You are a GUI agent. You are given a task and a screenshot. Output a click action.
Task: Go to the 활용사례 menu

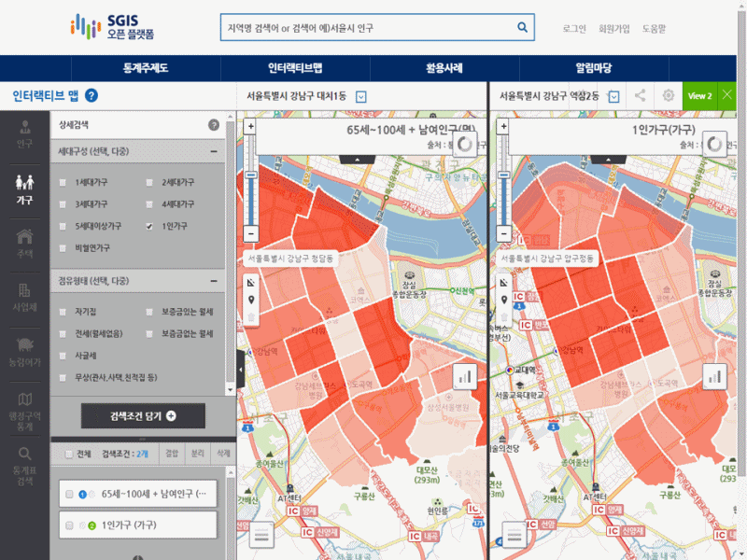pos(444,68)
